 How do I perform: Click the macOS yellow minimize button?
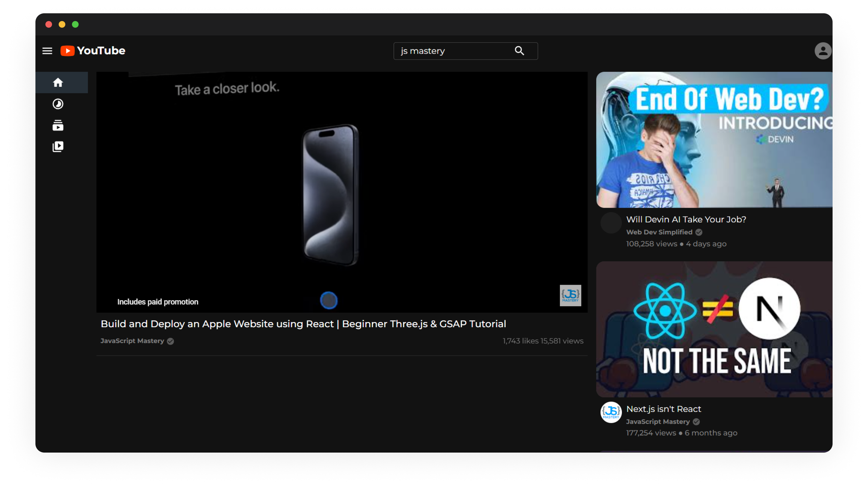62,24
